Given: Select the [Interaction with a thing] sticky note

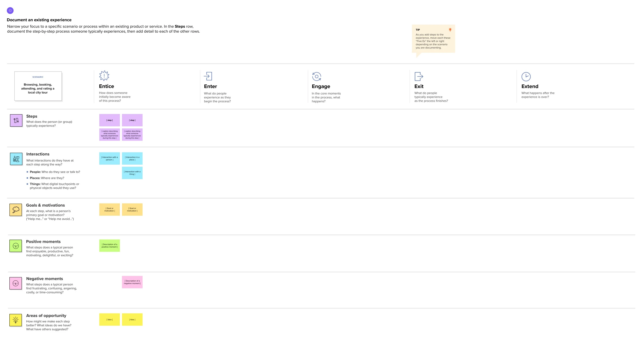Looking at the screenshot, I should pos(132,172).
